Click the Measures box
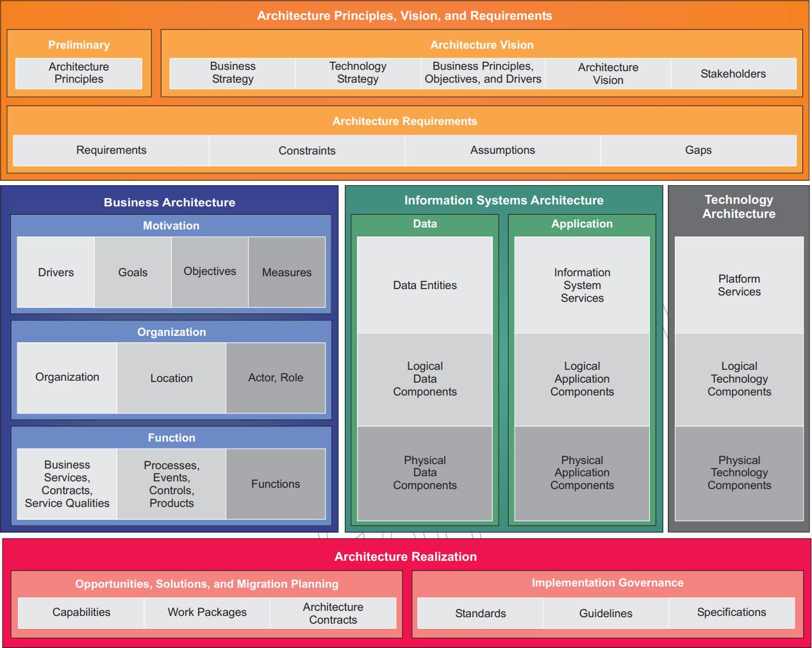 pos(286,272)
